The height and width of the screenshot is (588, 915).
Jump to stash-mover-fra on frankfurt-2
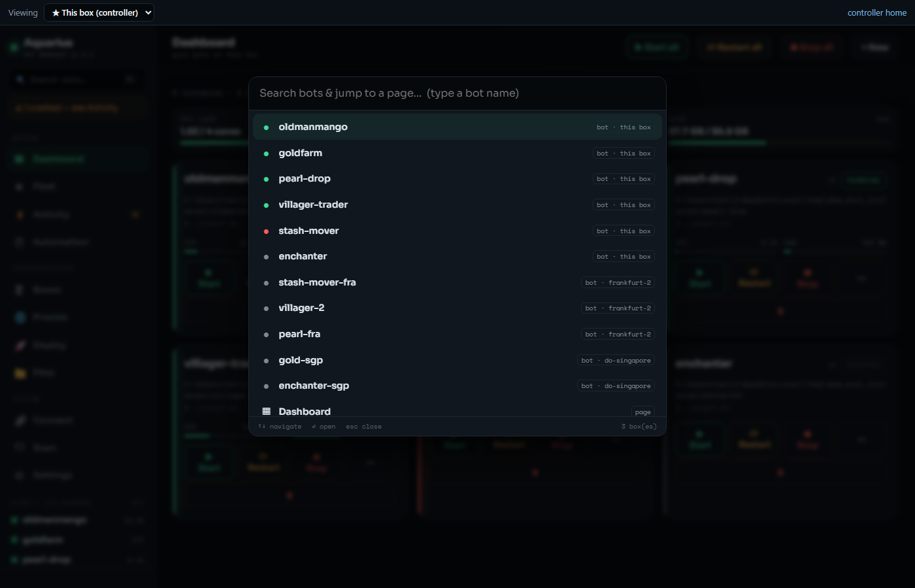click(457, 282)
